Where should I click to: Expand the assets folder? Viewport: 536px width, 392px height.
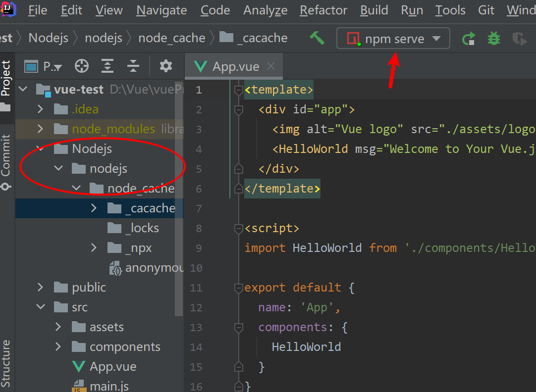coord(58,327)
